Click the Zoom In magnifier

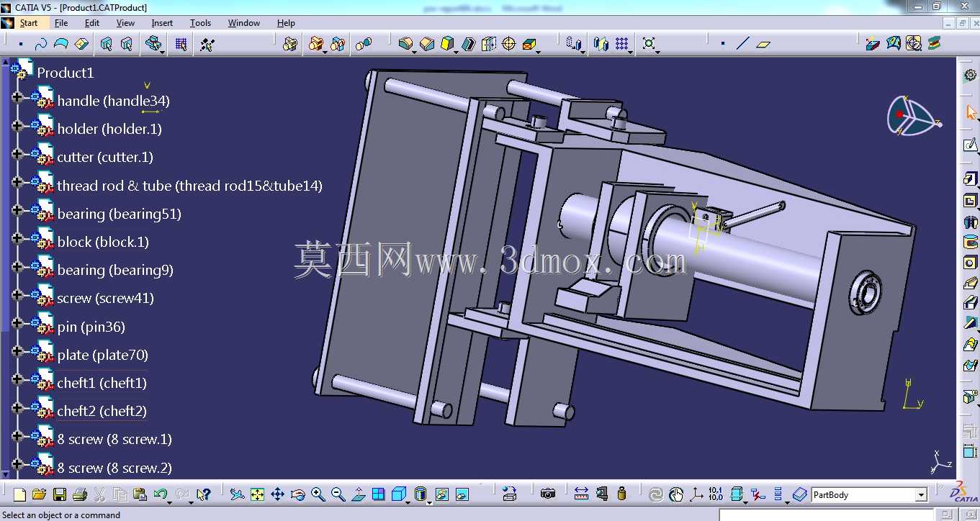click(x=318, y=494)
